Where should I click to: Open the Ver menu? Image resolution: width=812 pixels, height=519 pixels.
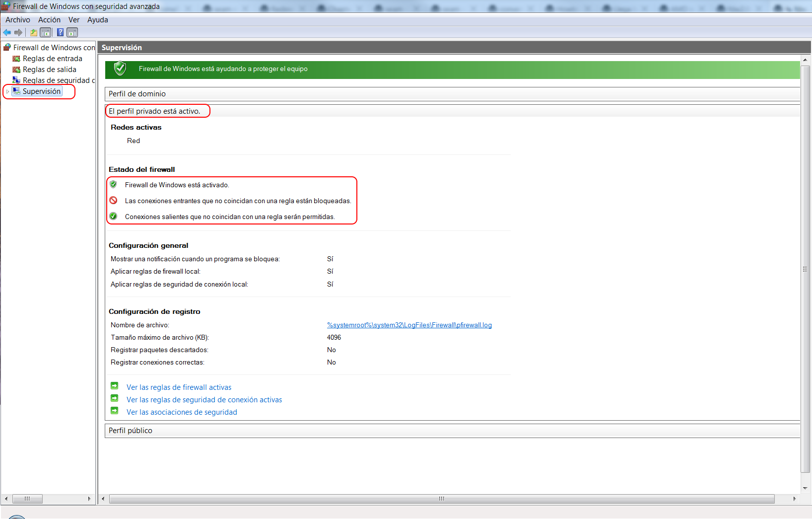point(74,20)
